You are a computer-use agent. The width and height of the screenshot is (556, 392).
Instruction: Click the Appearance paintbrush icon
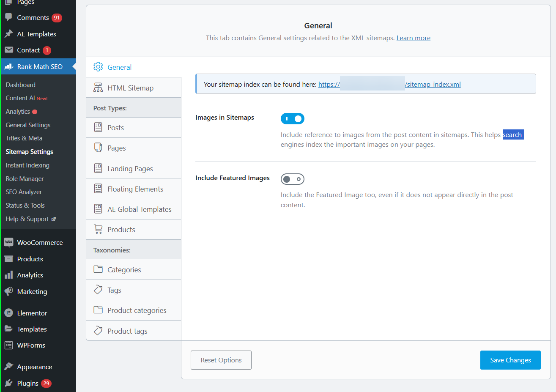(x=8, y=367)
